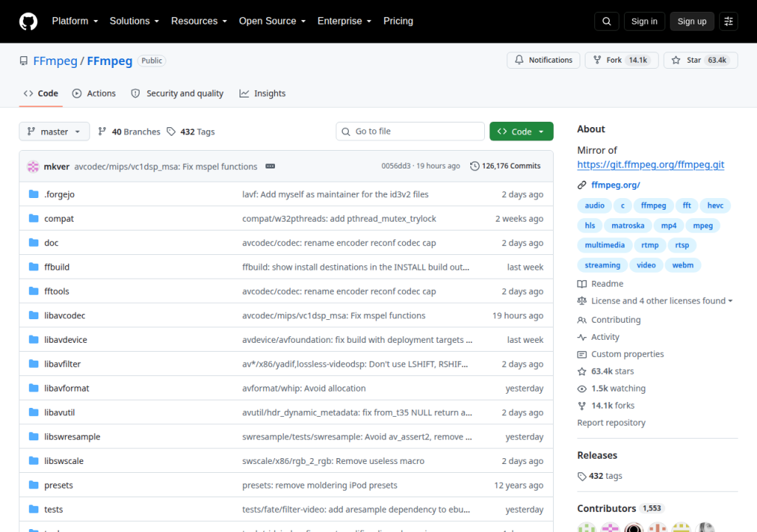Click the tag icon beside 432 tags in Releases

(x=582, y=477)
